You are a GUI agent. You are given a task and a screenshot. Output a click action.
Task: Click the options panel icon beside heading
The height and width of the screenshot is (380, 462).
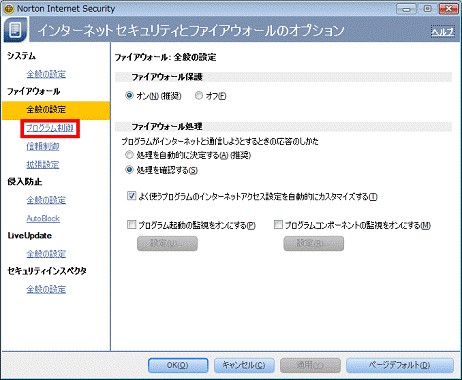click(15, 30)
